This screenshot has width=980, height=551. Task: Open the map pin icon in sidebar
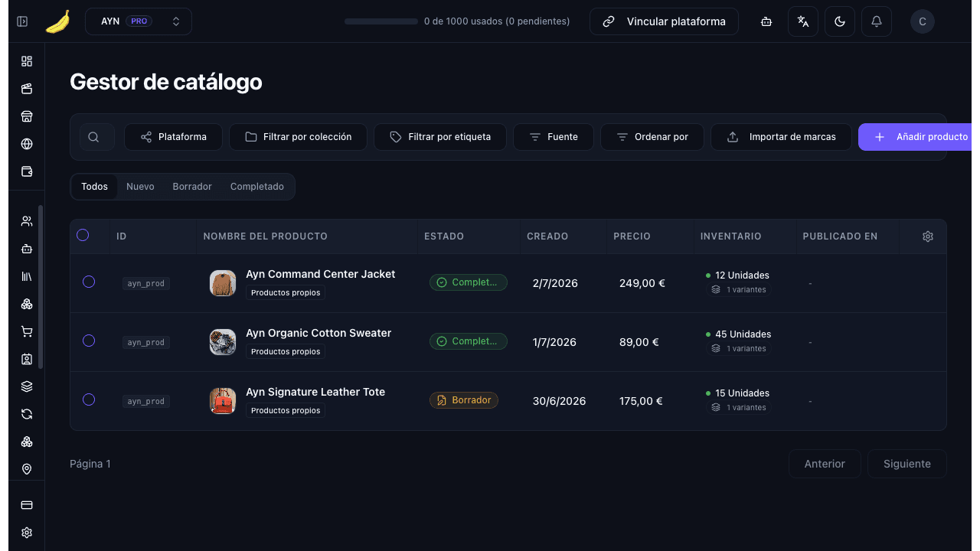click(27, 469)
